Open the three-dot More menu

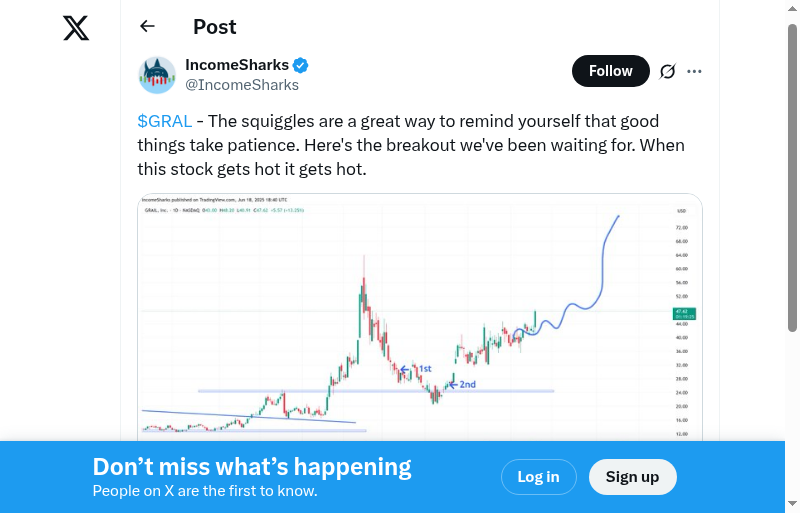[695, 71]
